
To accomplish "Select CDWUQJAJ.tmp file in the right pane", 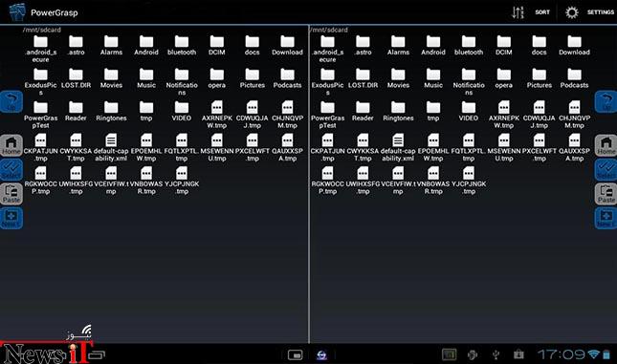I will coord(540,115).
